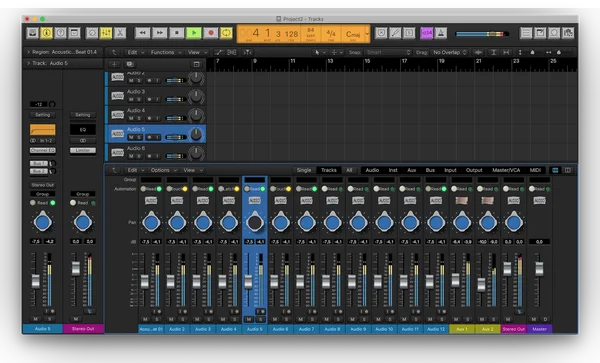Open the Mixer Edit menu
Image resolution: width=600 pixels, height=363 pixels.
(135, 170)
